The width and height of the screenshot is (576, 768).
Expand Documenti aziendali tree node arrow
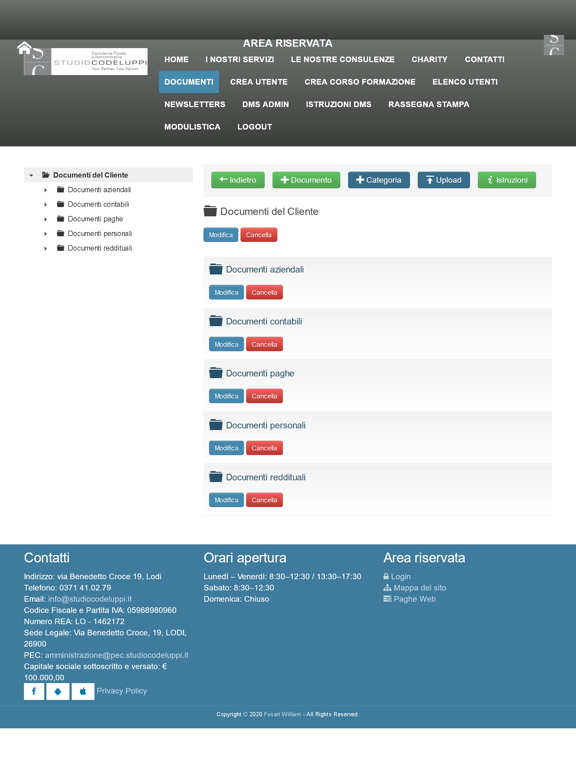[x=46, y=190]
